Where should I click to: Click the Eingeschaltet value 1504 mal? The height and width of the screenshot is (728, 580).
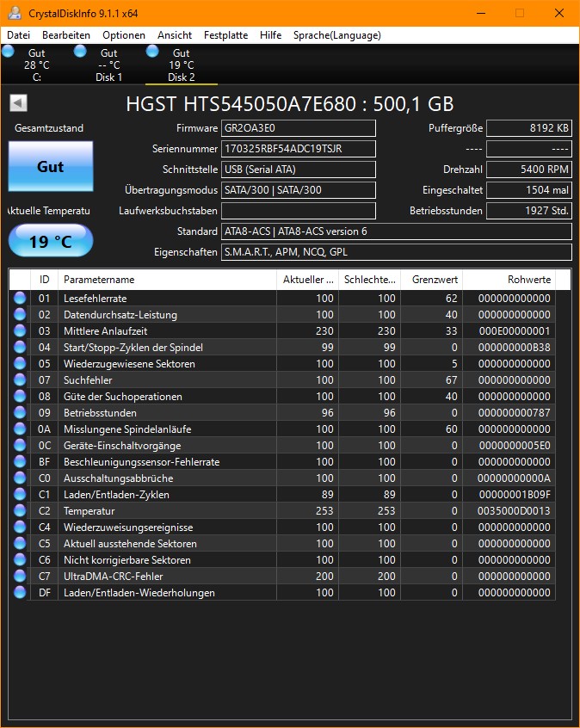pos(529,190)
